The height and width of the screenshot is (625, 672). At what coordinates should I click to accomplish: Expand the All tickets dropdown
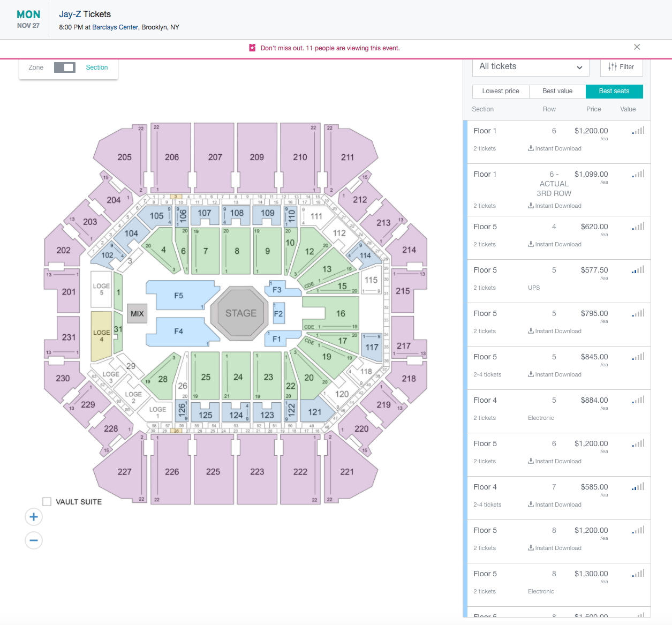(x=531, y=67)
